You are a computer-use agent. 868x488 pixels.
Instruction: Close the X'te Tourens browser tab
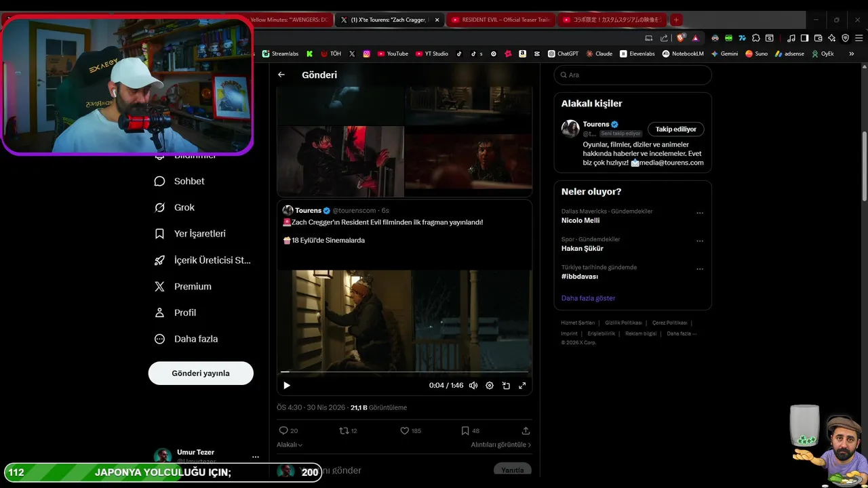point(437,20)
